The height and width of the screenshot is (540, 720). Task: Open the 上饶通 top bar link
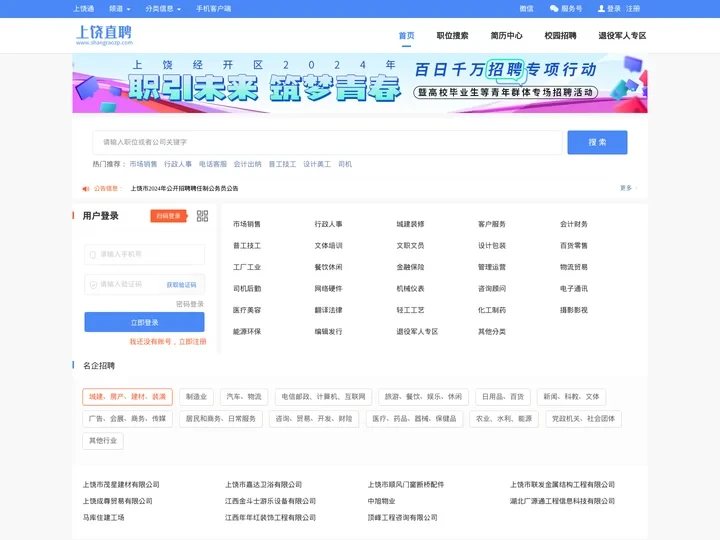(x=84, y=8)
